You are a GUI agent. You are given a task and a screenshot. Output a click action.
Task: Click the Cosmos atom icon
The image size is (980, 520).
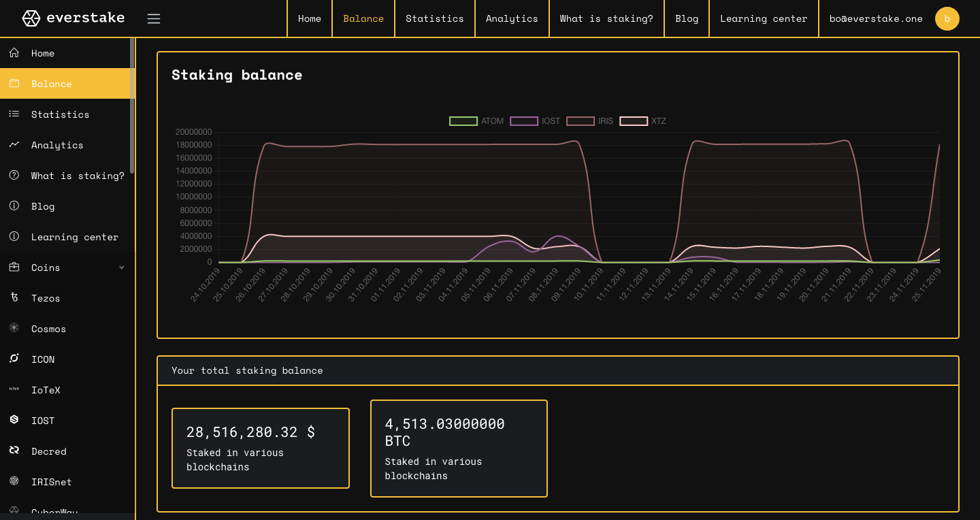pos(14,328)
